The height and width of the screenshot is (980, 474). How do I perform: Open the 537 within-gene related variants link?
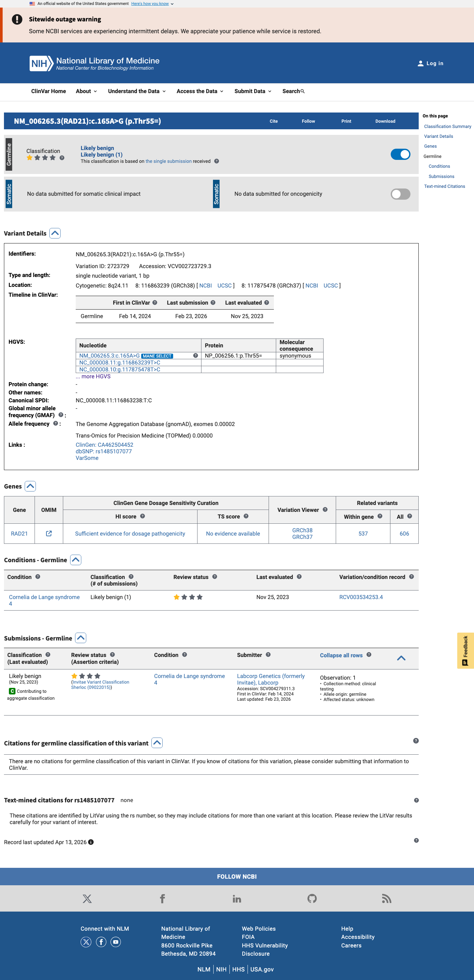click(363, 533)
